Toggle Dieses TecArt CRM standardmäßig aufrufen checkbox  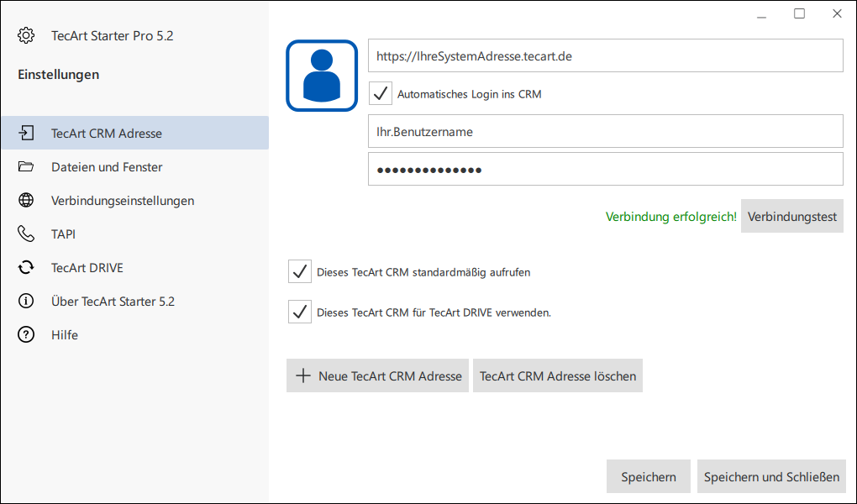(299, 271)
